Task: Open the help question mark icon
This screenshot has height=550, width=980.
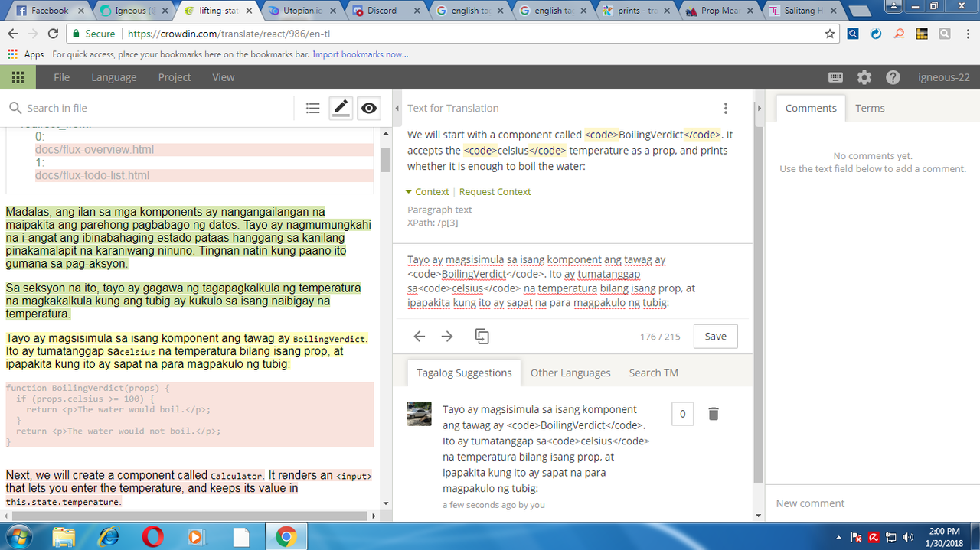Action: [x=893, y=77]
